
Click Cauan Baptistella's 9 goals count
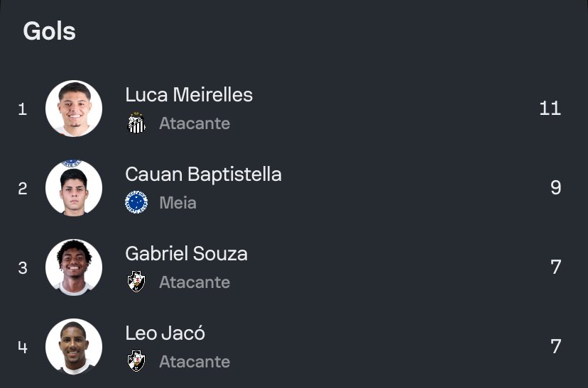[555, 188]
